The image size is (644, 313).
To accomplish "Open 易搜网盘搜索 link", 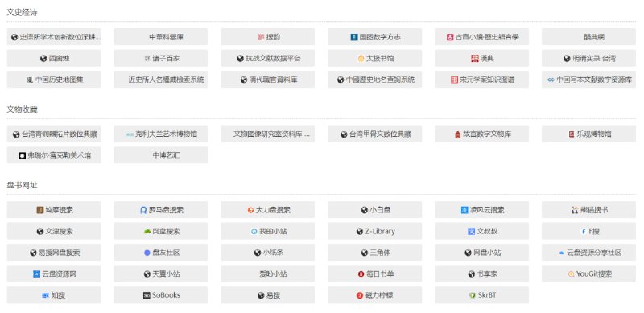I will click(x=54, y=253).
